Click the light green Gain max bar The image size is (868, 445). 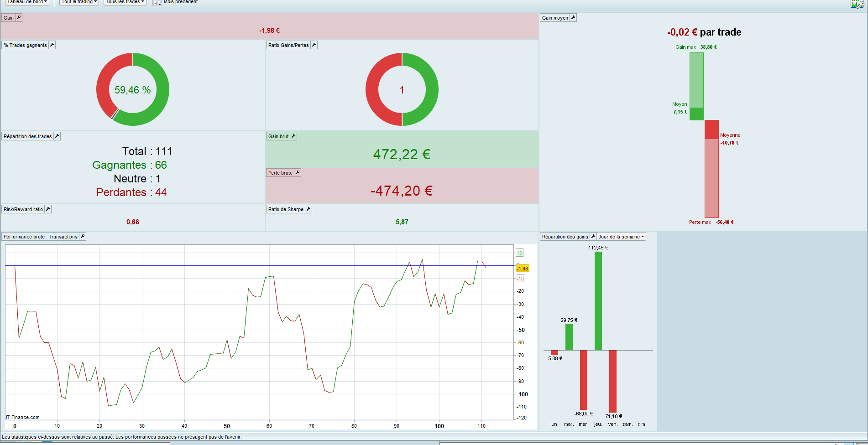click(x=696, y=80)
